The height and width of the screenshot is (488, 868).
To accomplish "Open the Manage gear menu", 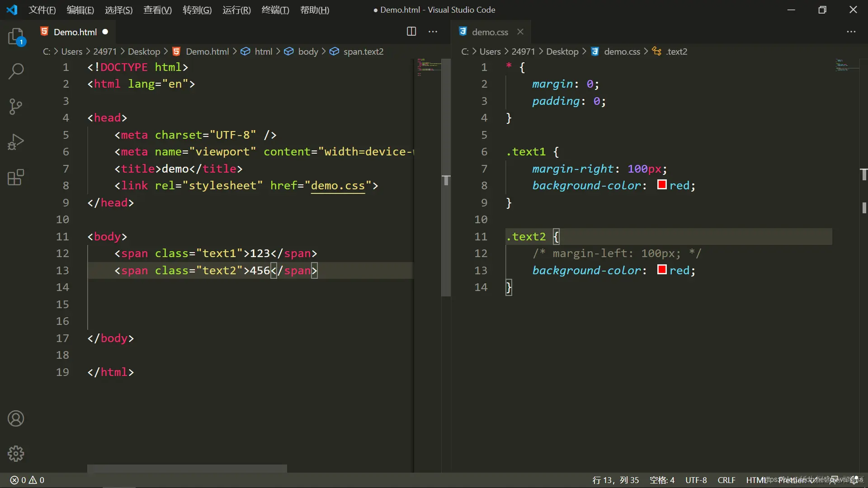I will tap(16, 453).
